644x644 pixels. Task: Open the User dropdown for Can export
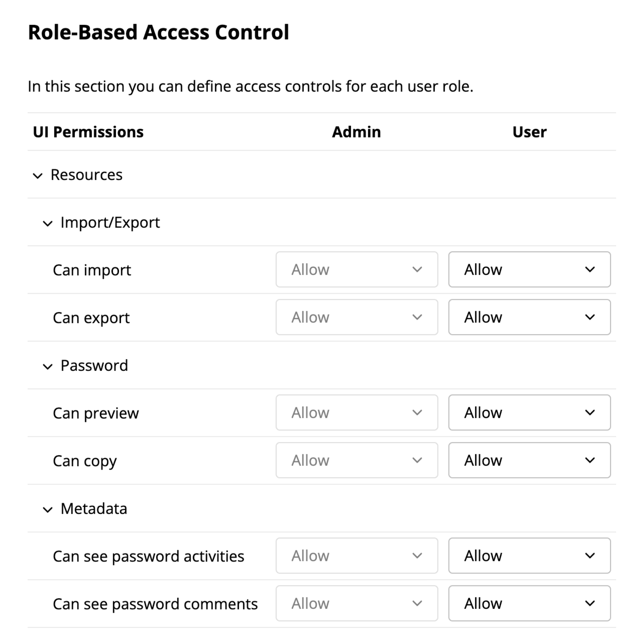[x=529, y=317]
